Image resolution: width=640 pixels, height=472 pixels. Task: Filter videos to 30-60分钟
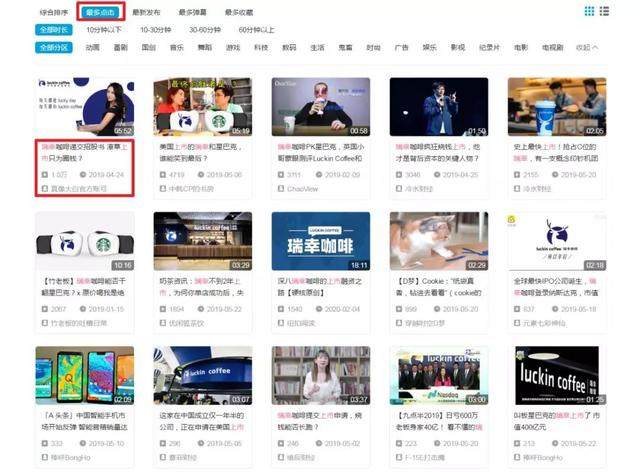click(205, 30)
